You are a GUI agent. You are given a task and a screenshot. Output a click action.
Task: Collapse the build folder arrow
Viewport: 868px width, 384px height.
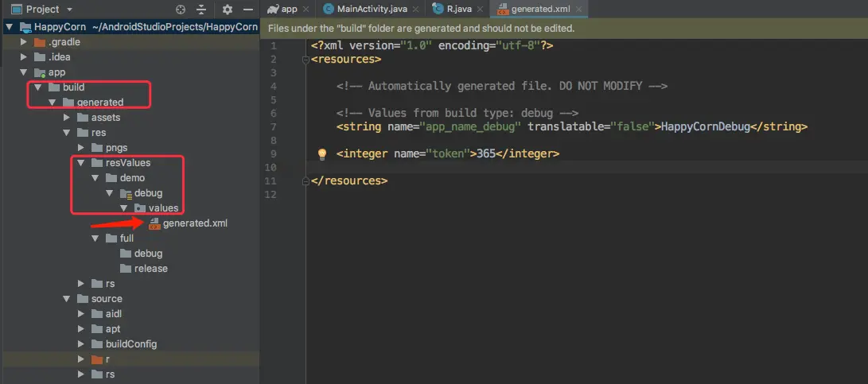click(37, 87)
